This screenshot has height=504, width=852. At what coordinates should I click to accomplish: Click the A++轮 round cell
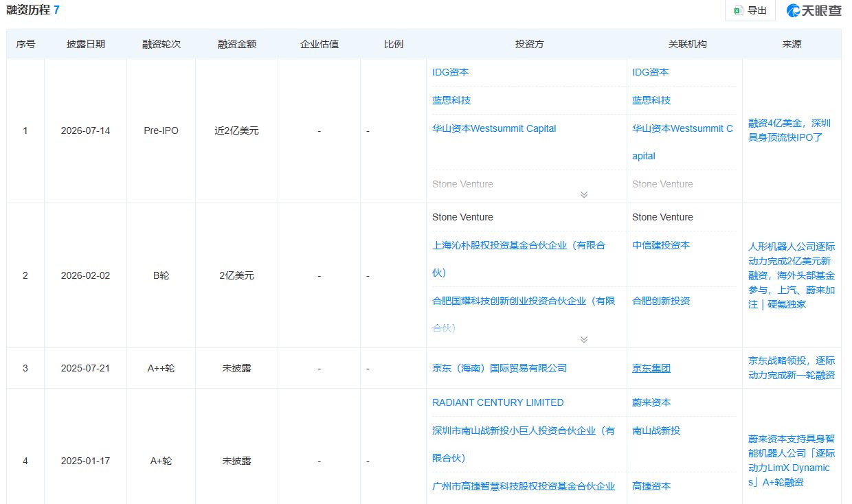[161, 368]
